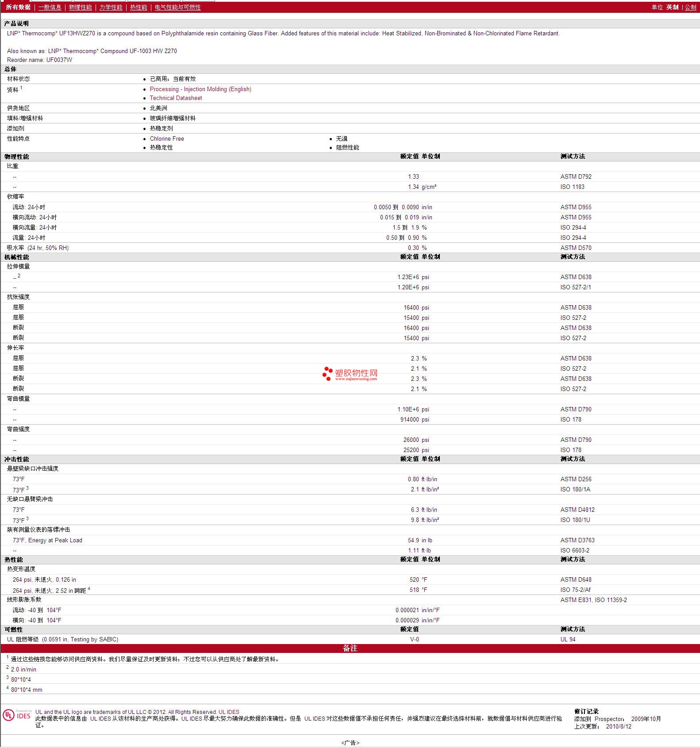Select the 26000 flexural strength value
This screenshot has height=748, width=700.
coord(411,440)
